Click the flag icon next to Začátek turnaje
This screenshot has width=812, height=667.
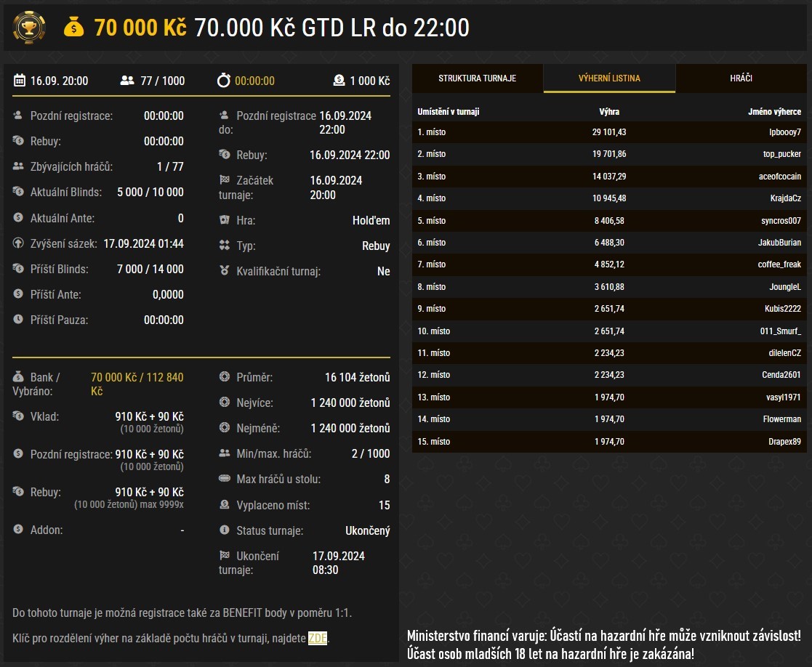[224, 179]
